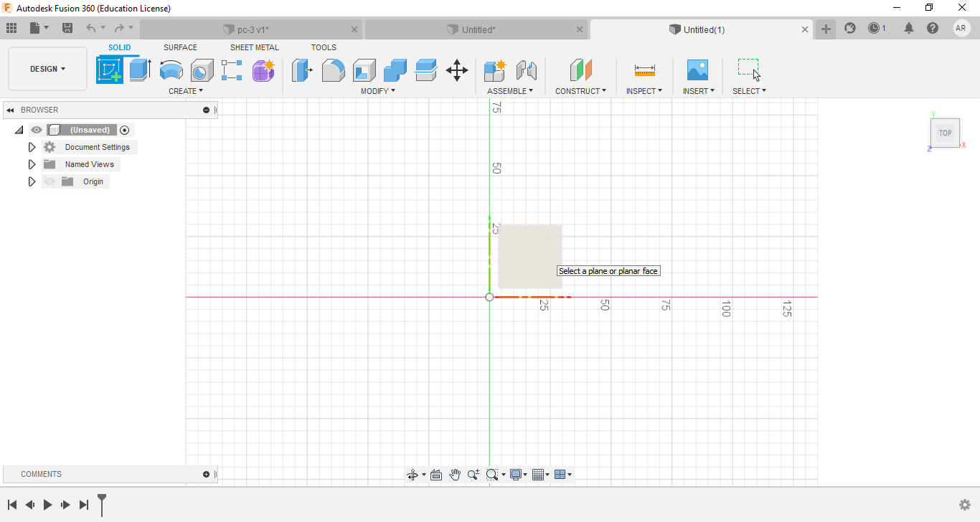Image resolution: width=980 pixels, height=522 pixels.
Task: Play the timeline
Action: [47, 505]
